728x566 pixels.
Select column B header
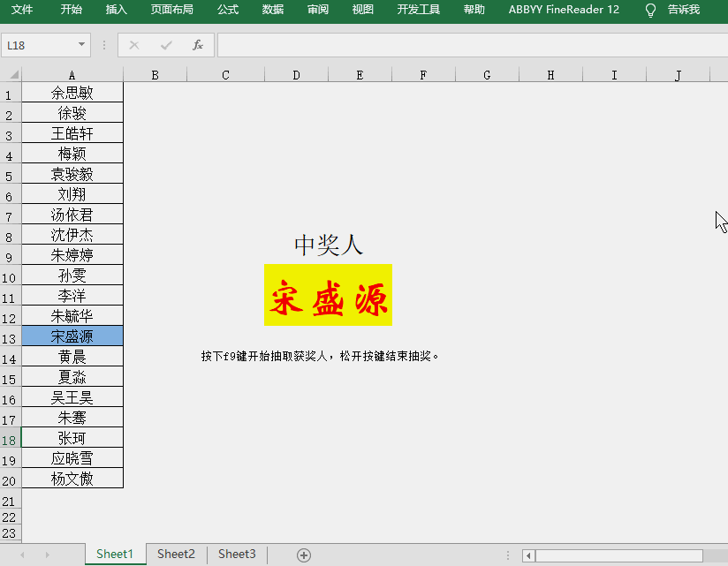[x=155, y=75]
